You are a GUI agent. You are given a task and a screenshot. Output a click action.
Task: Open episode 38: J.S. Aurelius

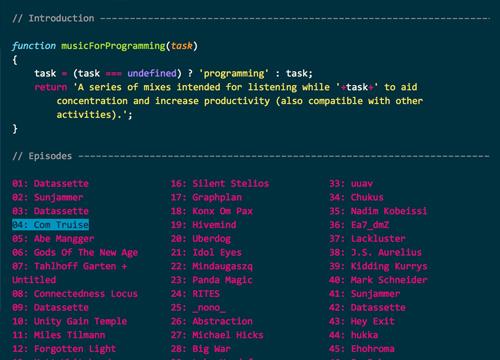(x=376, y=252)
